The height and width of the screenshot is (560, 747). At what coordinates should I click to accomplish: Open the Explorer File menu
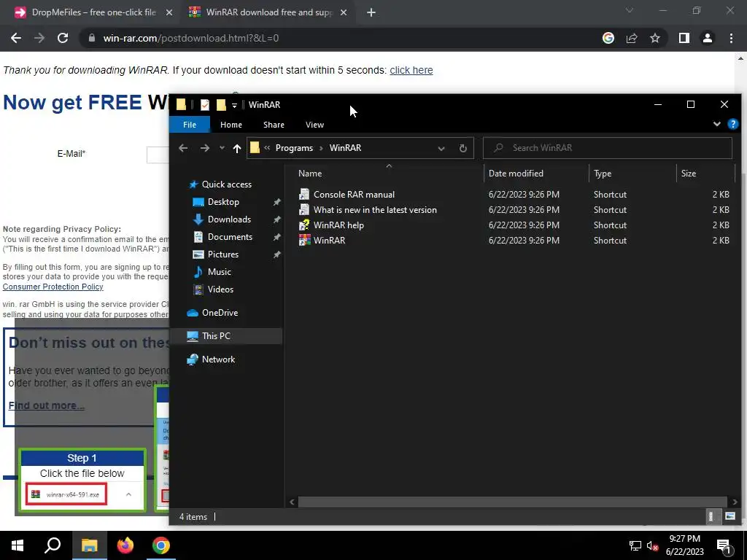(190, 125)
